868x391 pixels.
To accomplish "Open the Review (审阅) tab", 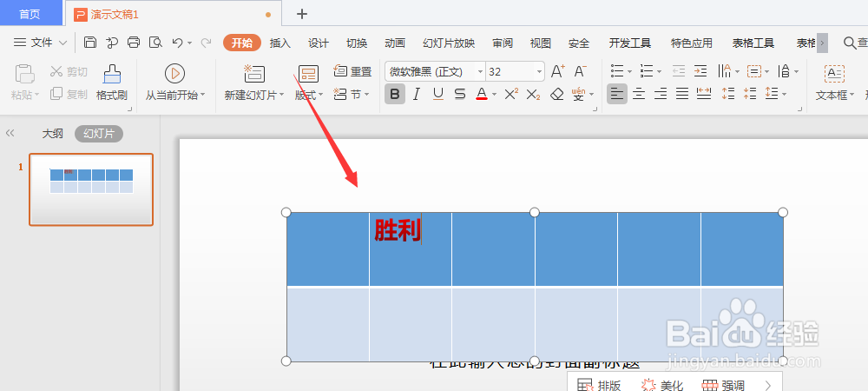I will pyautogui.click(x=503, y=43).
